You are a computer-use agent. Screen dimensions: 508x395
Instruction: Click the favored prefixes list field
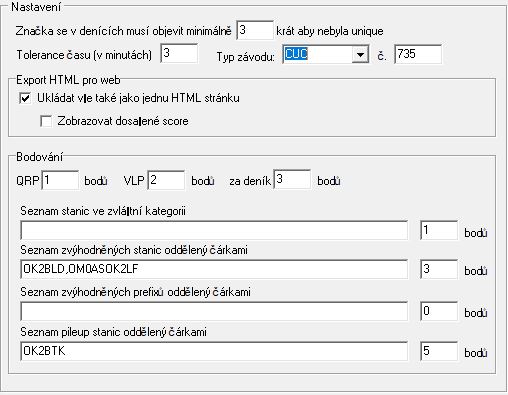pos(214,311)
